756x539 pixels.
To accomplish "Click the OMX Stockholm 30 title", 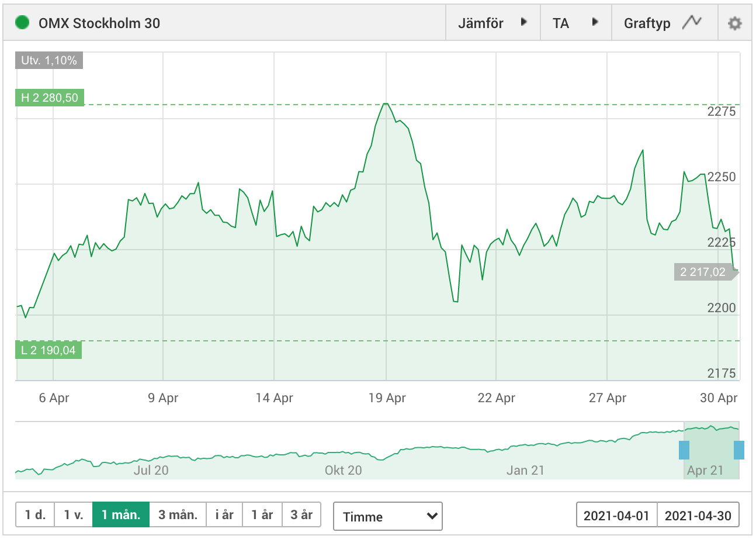I will (x=99, y=23).
